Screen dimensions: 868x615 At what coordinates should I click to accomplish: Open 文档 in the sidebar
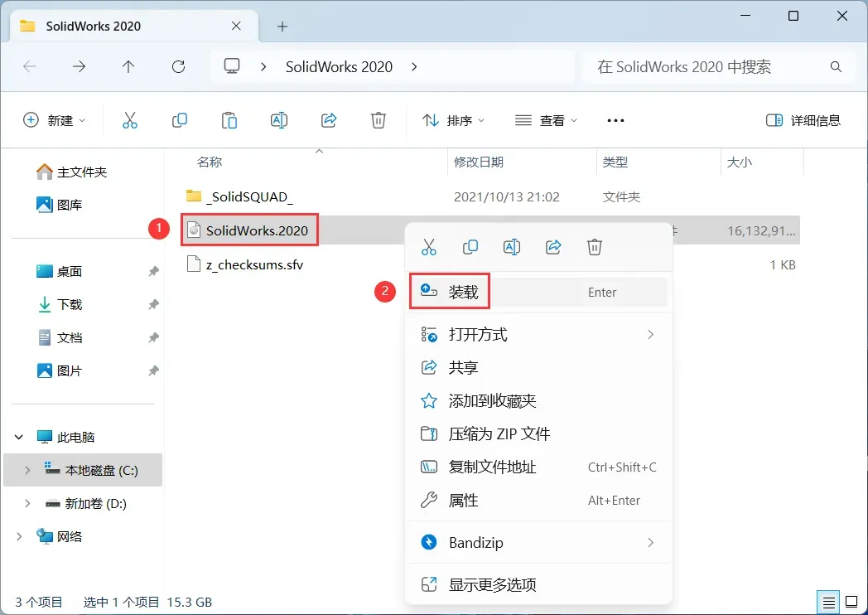click(x=59, y=337)
